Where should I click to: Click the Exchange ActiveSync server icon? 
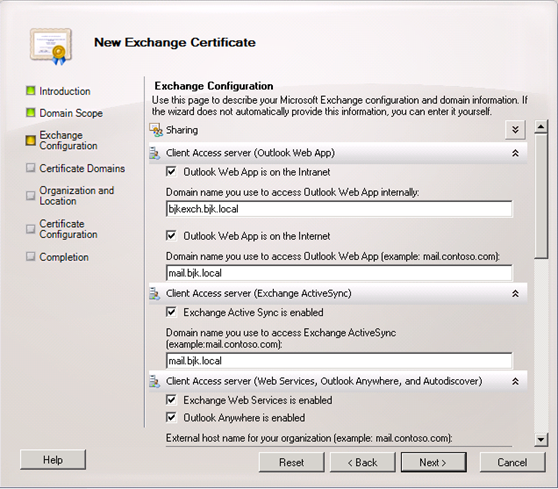click(x=155, y=294)
